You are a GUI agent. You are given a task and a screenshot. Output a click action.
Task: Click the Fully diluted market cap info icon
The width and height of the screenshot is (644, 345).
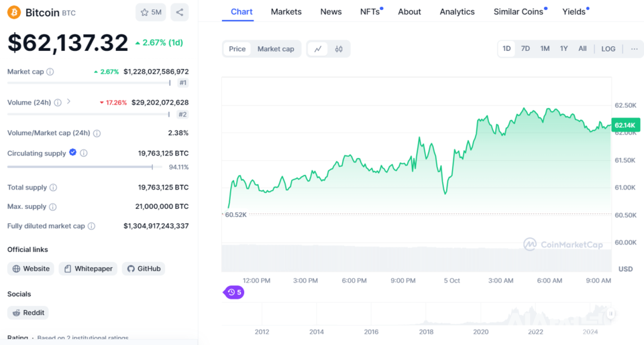(91, 226)
